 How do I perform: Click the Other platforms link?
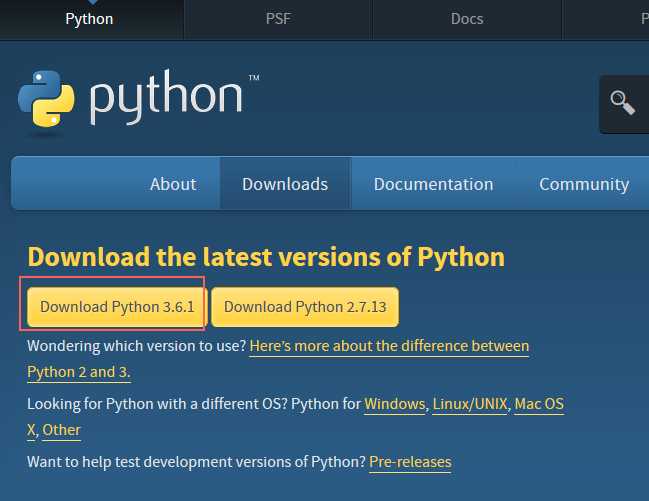pos(61,430)
